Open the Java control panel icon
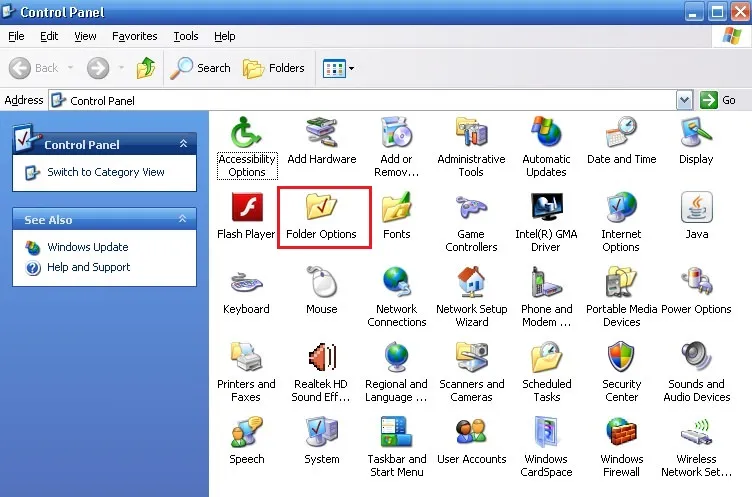This screenshot has height=497, width=752. 696,216
